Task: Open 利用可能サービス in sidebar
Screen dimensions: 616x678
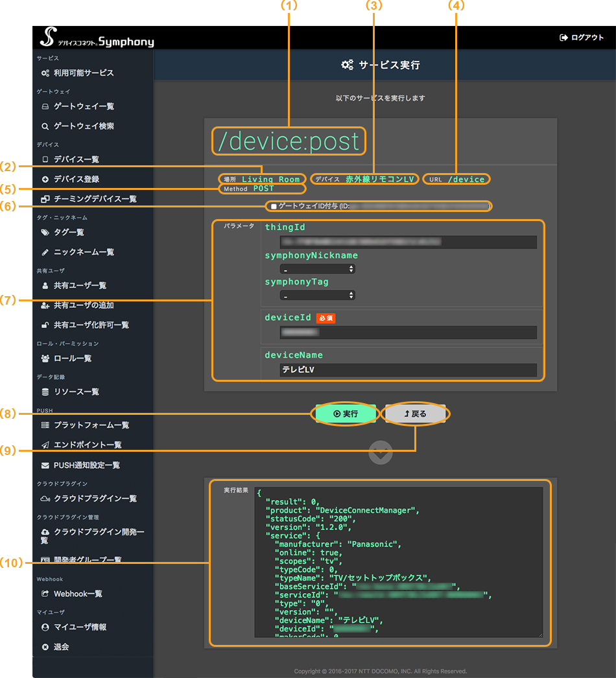Action: click(84, 73)
